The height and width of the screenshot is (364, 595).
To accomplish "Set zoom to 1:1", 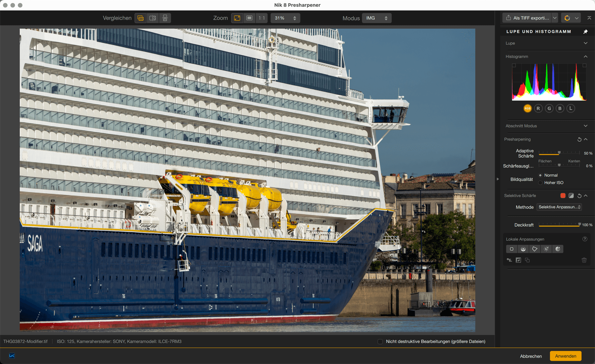I will tap(262, 18).
